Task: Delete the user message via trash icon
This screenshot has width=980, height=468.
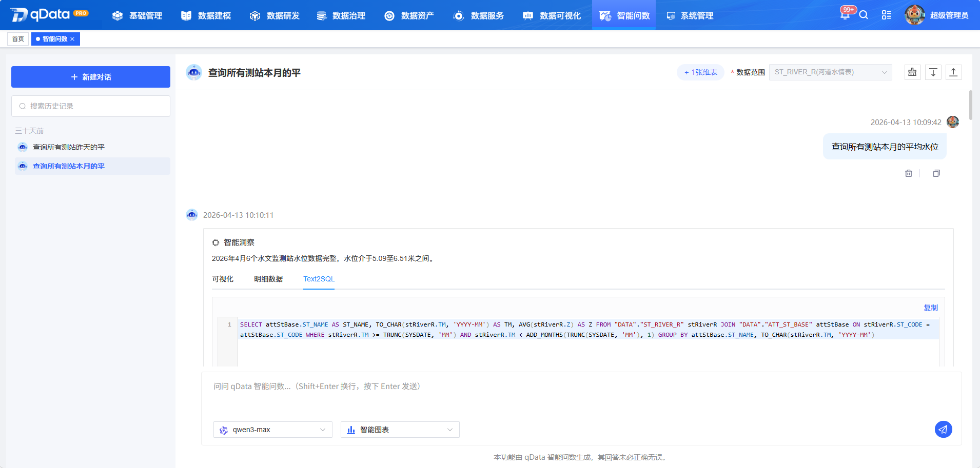Action: click(909, 173)
